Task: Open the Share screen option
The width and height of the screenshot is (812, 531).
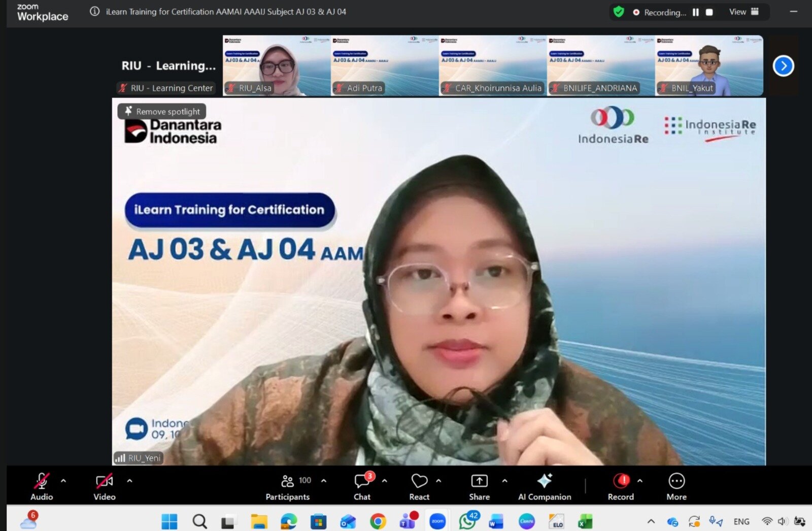Action: tap(479, 486)
